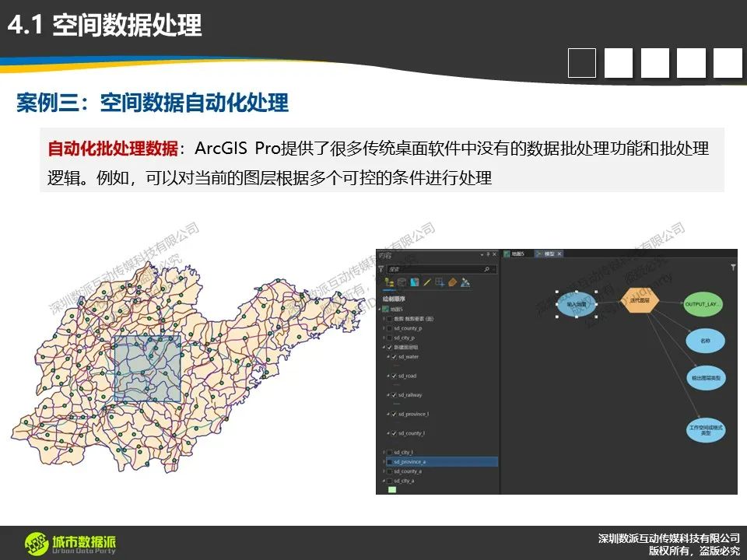
Task: Click the 绘制顺序 heading in Contents
Action: tap(394, 299)
